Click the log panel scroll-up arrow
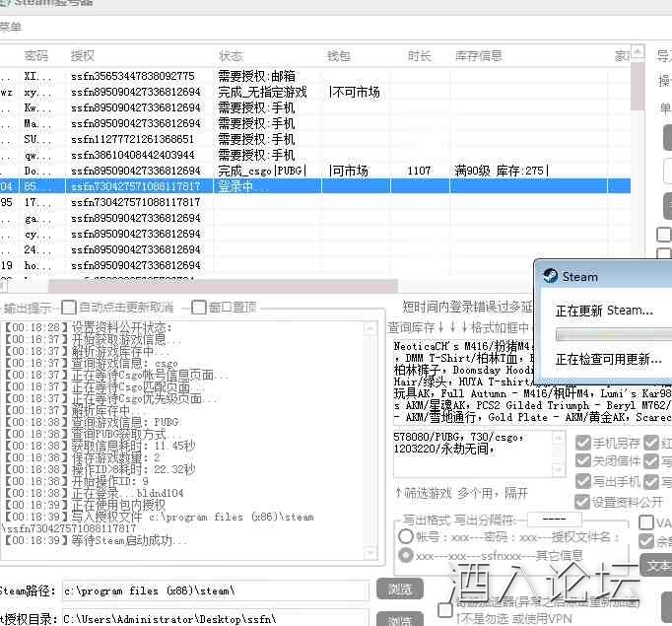Viewport: 672px width, 626px height. tap(370, 328)
